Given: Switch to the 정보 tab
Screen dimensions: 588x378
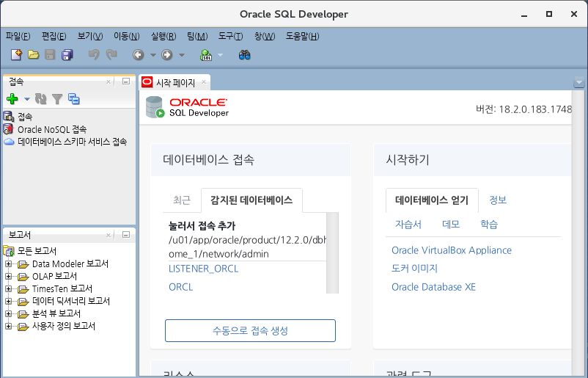Looking at the screenshot, I should point(498,200).
